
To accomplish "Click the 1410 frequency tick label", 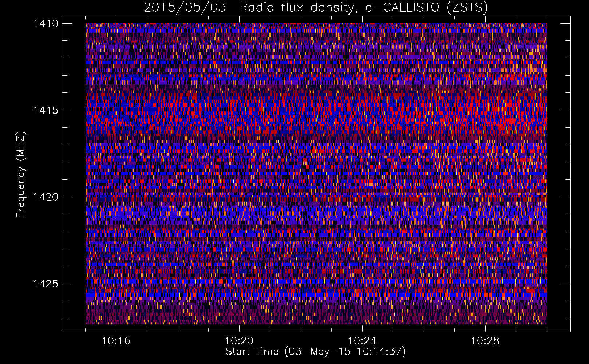I will tap(46, 24).
